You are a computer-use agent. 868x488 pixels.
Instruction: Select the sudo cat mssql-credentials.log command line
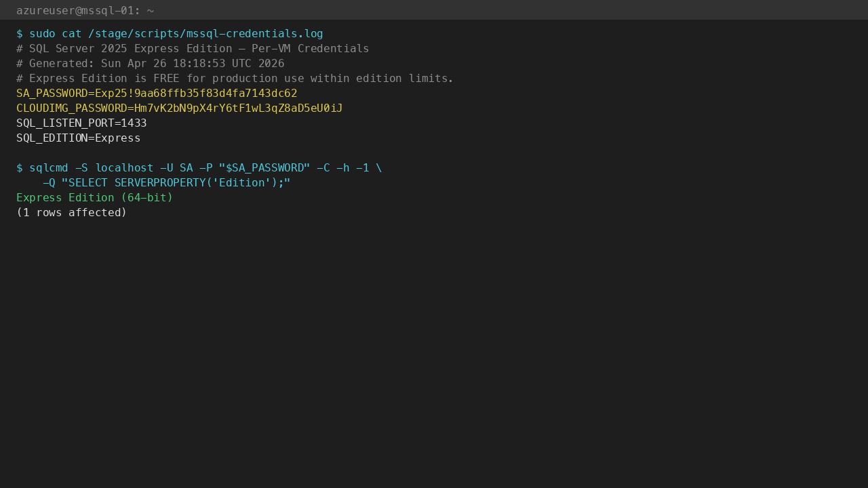tap(170, 34)
